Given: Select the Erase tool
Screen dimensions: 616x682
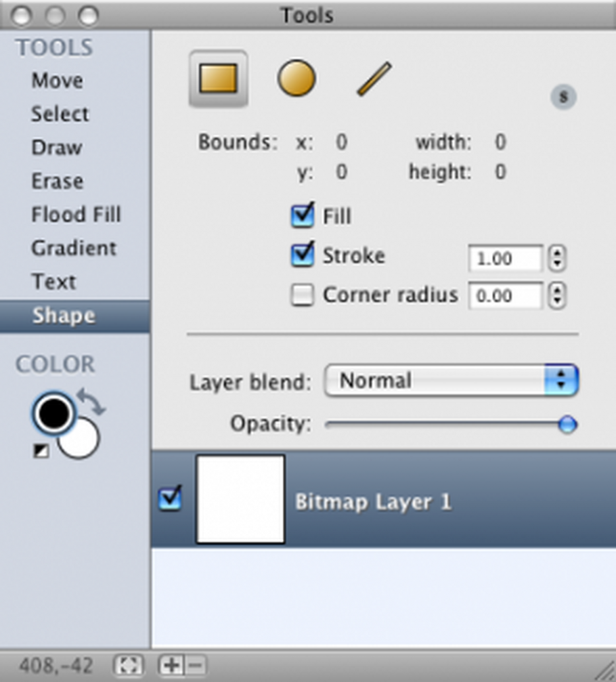Looking at the screenshot, I should coord(57,181).
